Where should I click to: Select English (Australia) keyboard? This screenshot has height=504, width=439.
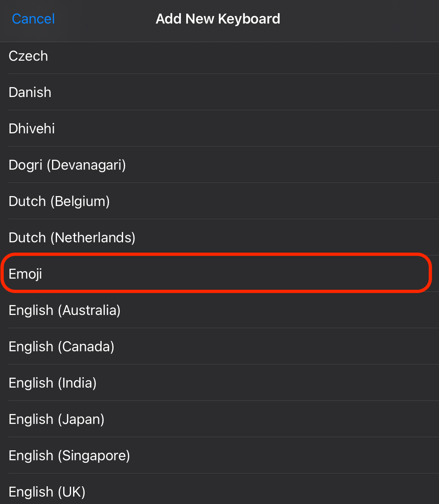click(x=64, y=310)
